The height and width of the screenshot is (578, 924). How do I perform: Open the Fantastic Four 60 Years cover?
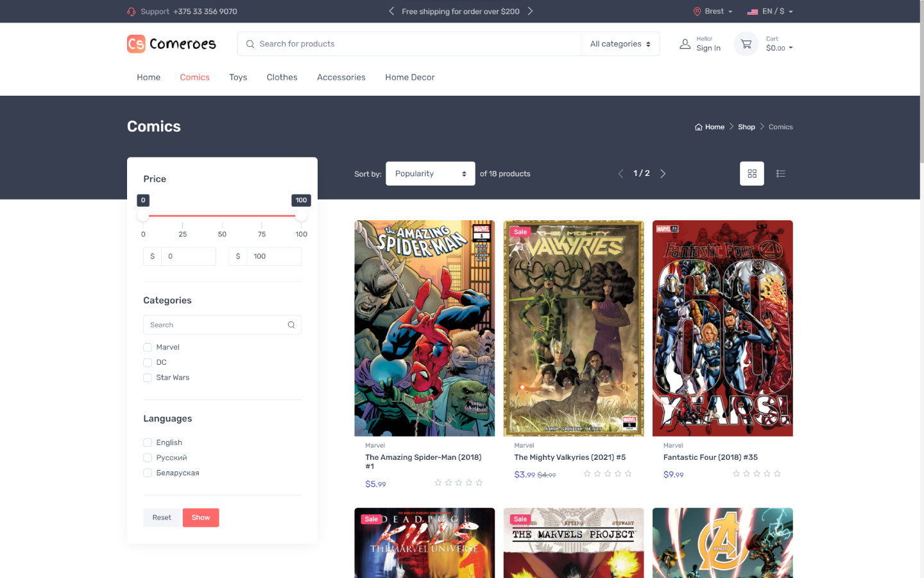coord(723,328)
